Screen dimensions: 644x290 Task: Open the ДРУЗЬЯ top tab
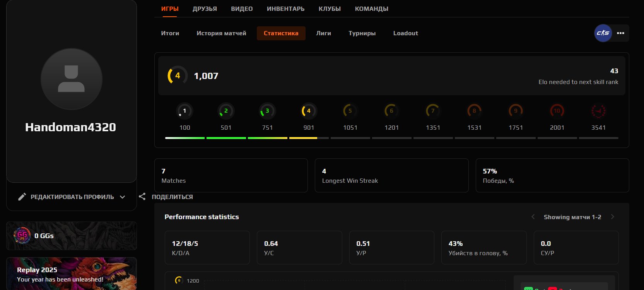[x=205, y=9]
